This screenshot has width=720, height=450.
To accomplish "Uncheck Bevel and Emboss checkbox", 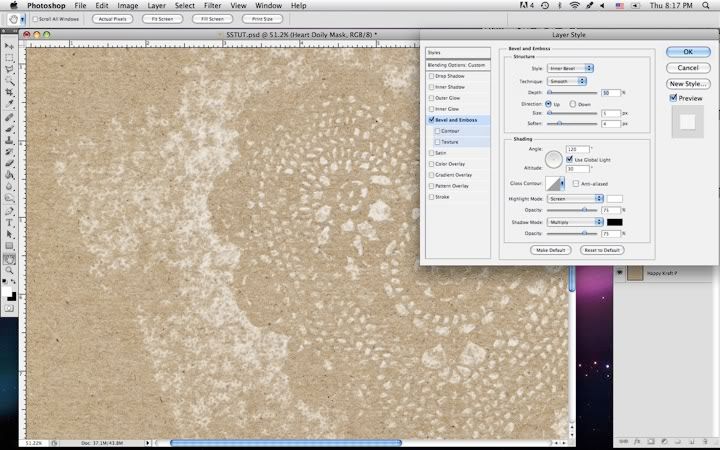I will point(431,120).
